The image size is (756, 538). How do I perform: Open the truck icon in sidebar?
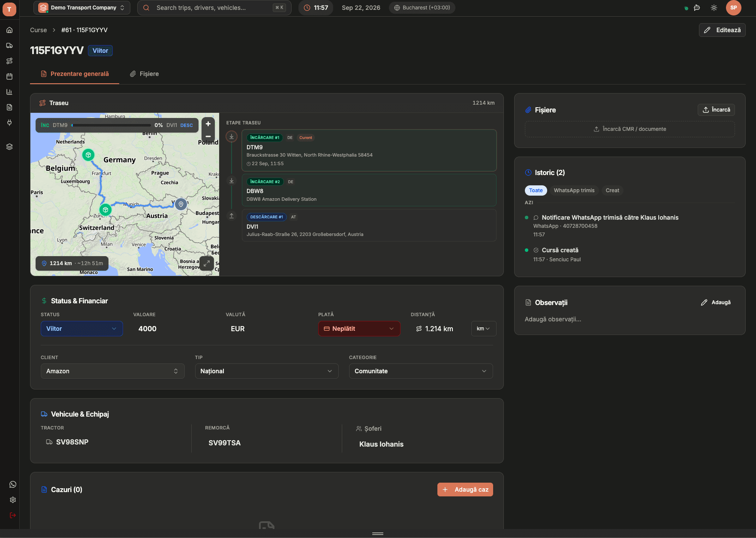pyautogui.click(x=9, y=45)
